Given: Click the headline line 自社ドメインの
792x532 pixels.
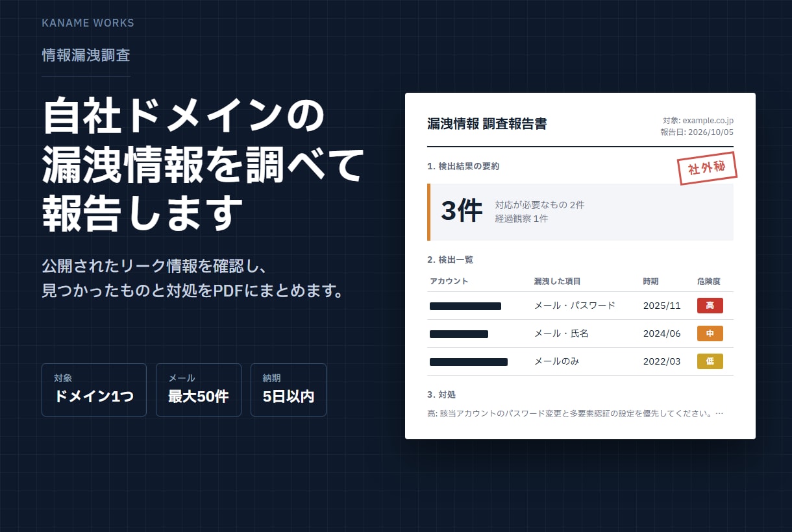Looking at the screenshot, I should pos(183,116).
